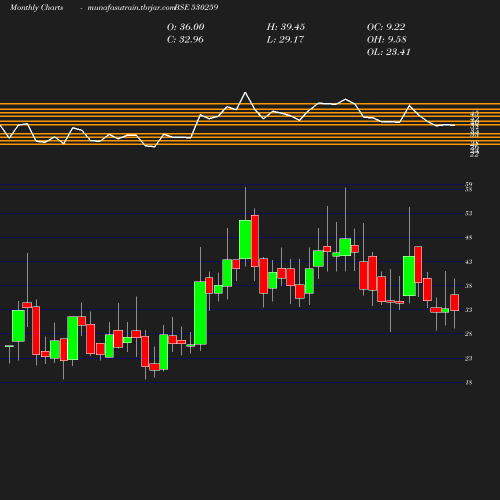Click the close value "C: 32.96"

[185, 39]
